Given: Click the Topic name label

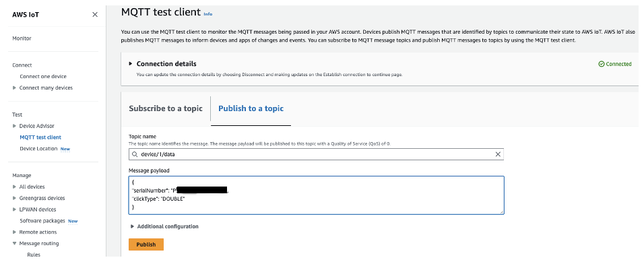Looking at the screenshot, I should coord(143,136).
